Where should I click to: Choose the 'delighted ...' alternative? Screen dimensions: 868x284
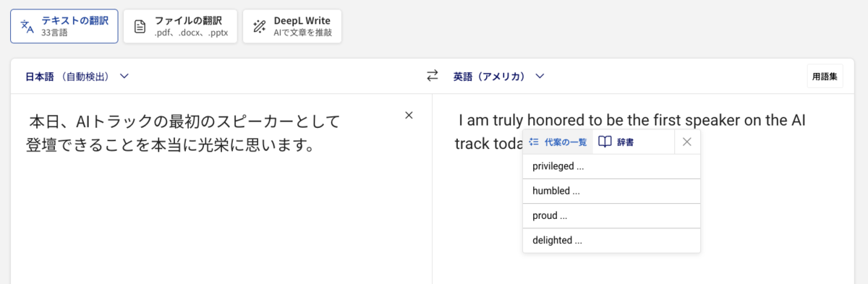611,240
